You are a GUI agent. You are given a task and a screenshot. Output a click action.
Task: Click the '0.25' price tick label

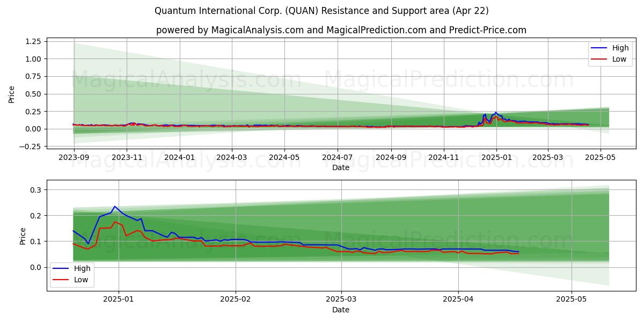(33, 112)
